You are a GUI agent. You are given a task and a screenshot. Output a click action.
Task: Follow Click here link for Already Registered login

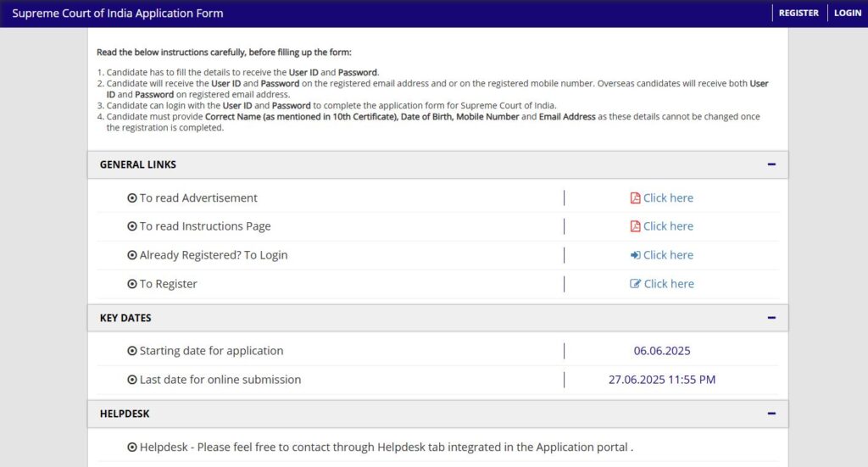[668, 255]
